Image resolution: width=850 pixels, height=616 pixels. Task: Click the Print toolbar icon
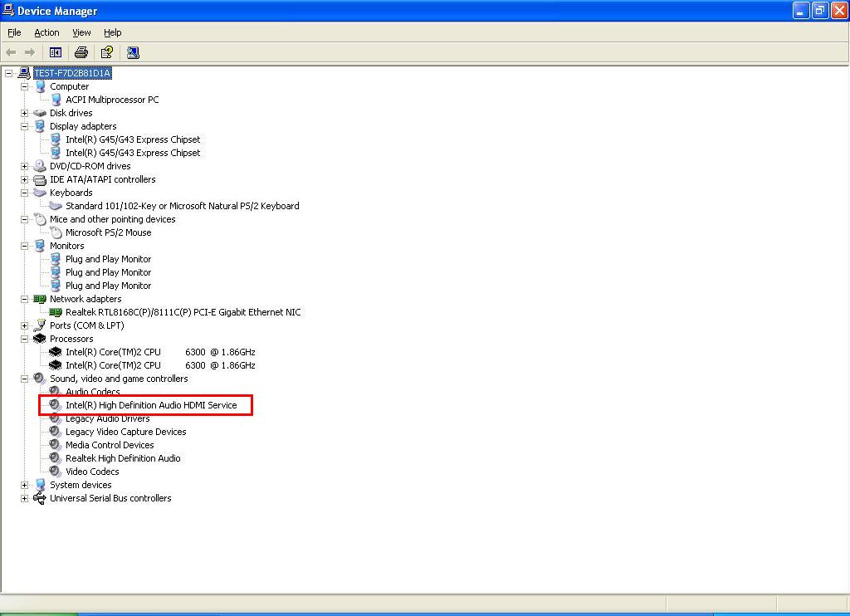click(81, 52)
